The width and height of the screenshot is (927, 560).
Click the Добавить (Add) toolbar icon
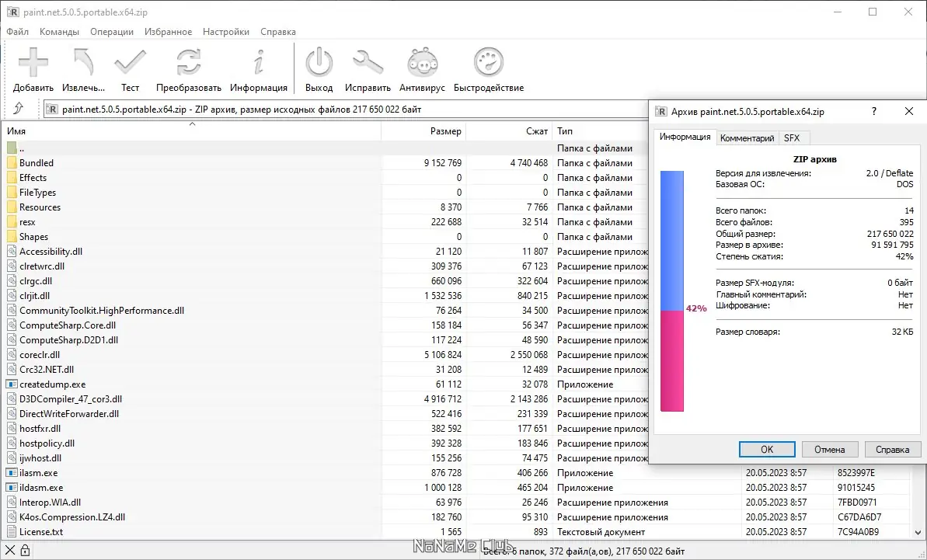click(33, 62)
